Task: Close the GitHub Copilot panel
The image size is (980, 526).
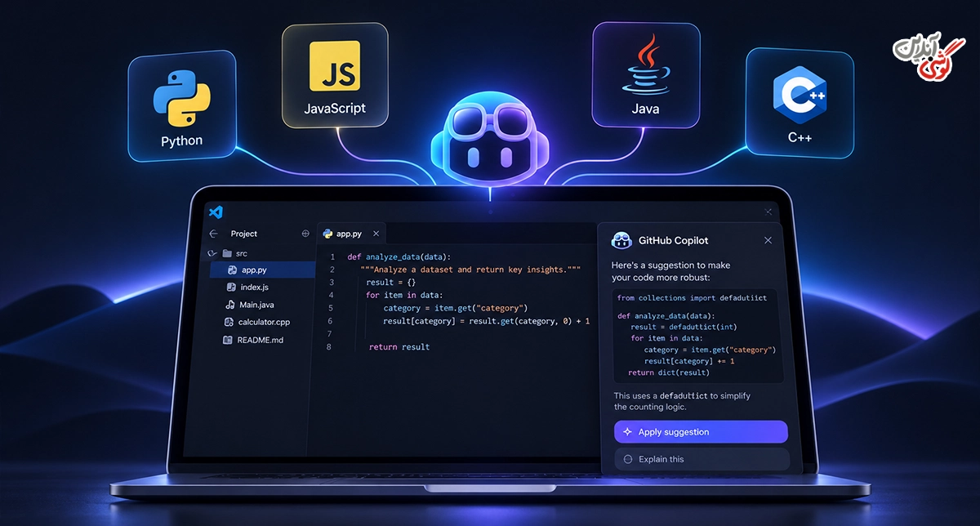Action: tap(768, 240)
